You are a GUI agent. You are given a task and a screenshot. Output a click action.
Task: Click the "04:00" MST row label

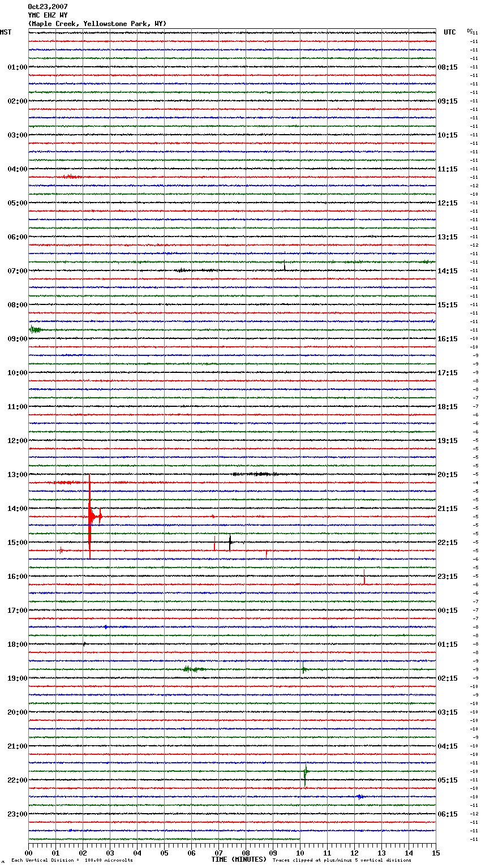(18, 169)
